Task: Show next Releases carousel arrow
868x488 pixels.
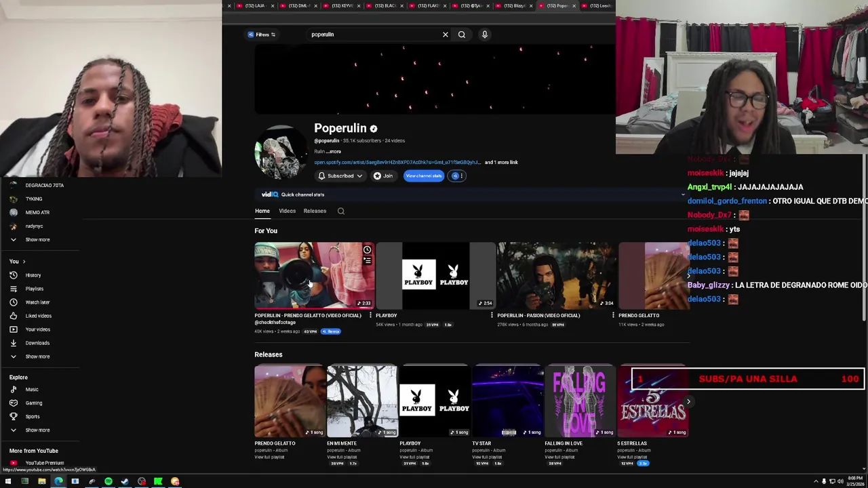Action: (688, 402)
